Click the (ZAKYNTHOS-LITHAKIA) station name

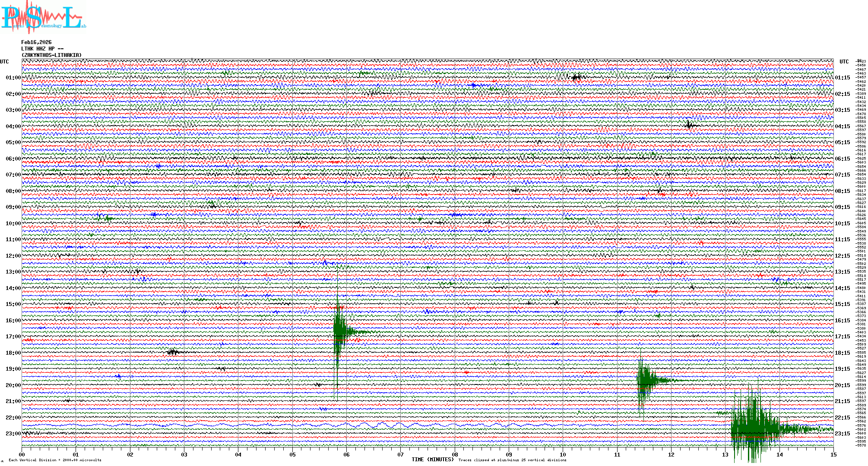point(51,55)
